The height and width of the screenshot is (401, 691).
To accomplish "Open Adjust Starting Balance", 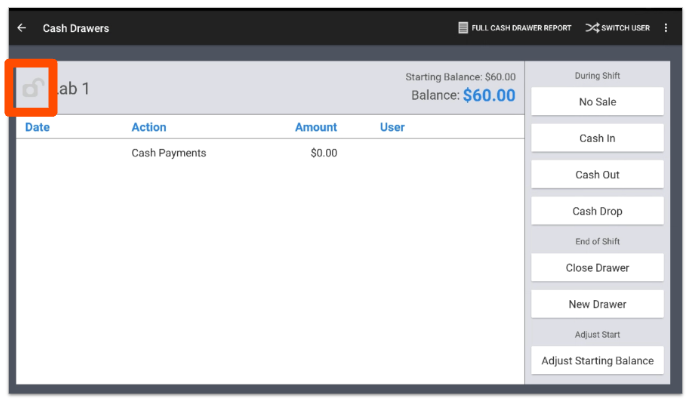I will (x=597, y=361).
